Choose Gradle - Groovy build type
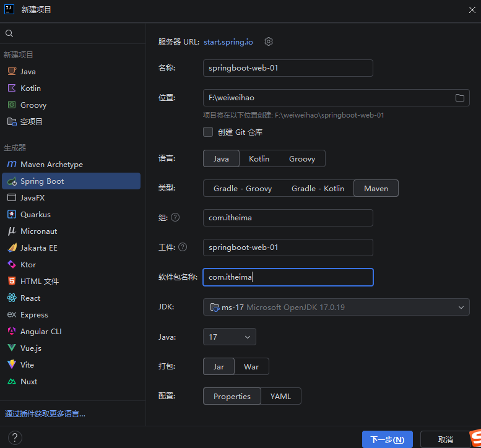Screen dimensions: 481x448 (243, 188)
